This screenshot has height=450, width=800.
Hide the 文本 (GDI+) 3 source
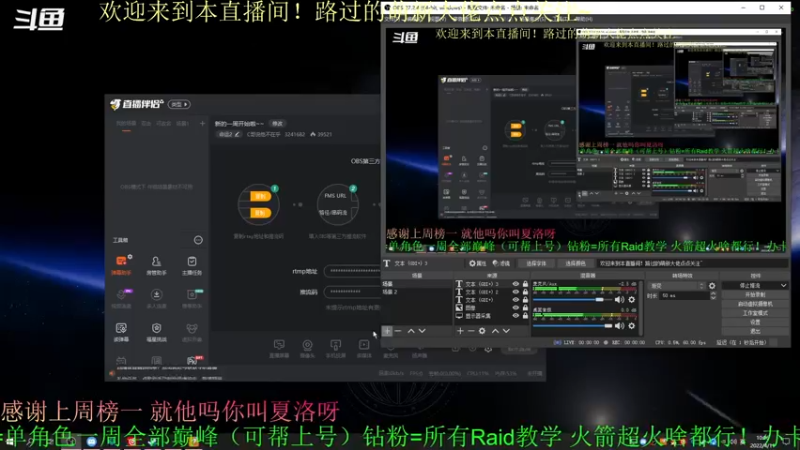pyautogui.click(x=515, y=284)
